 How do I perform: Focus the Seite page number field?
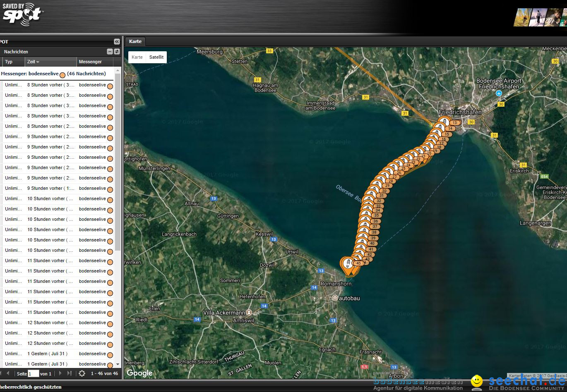pyautogui.click(x=34, y=373)
